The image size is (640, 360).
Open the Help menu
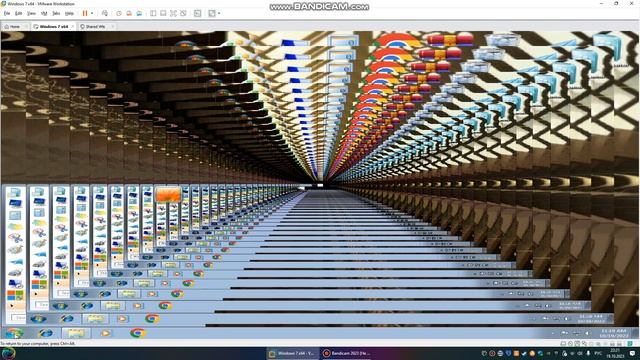tap(69, 13)
